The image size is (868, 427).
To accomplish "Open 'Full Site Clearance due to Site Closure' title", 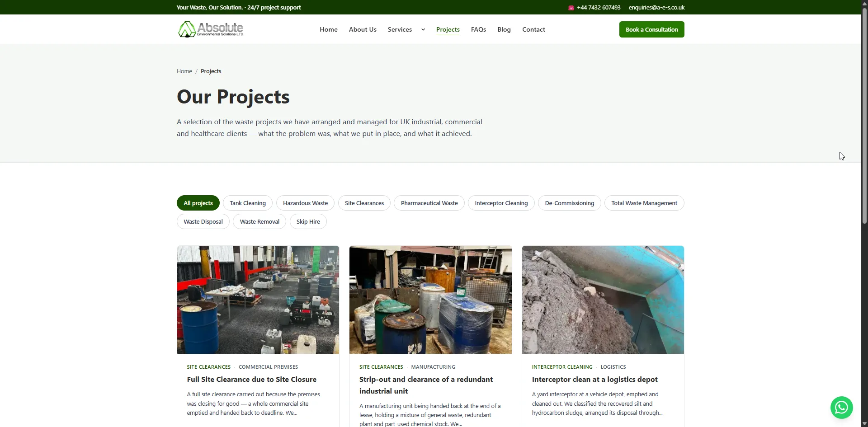I will 252,380.
